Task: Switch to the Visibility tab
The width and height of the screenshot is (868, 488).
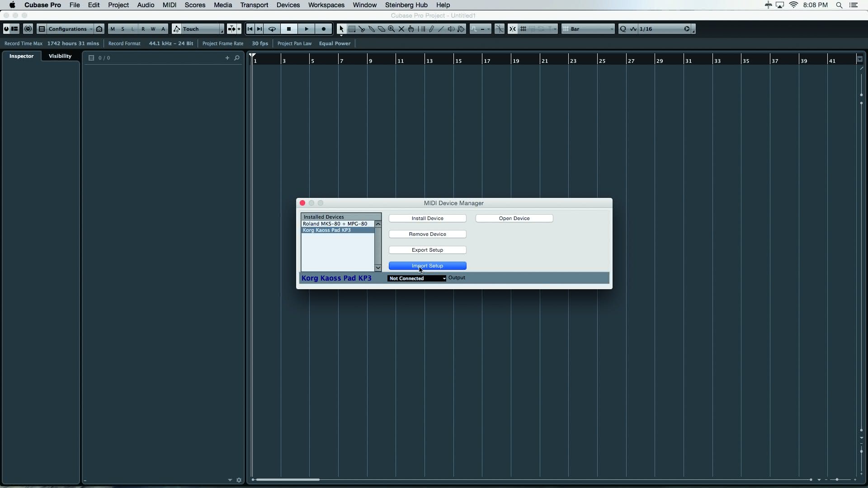Action: (60, 56)
